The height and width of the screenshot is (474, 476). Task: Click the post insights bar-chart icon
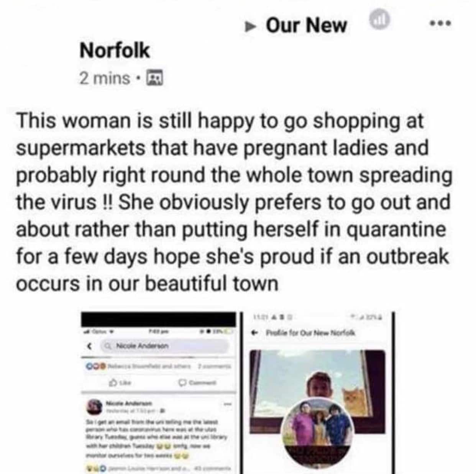379,20
